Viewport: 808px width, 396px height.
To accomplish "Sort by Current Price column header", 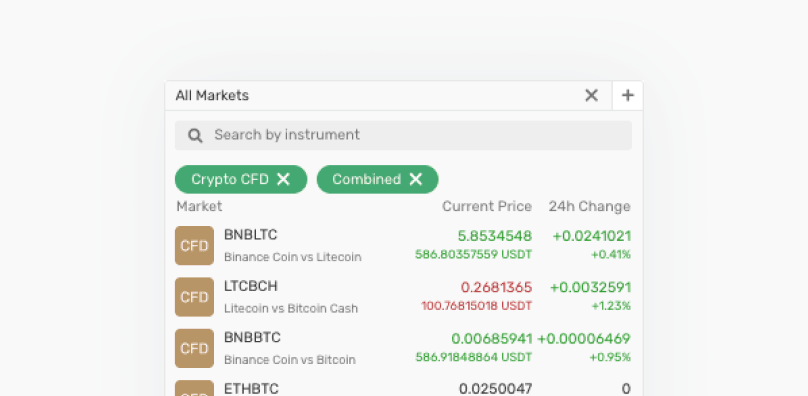I will 486,206.
